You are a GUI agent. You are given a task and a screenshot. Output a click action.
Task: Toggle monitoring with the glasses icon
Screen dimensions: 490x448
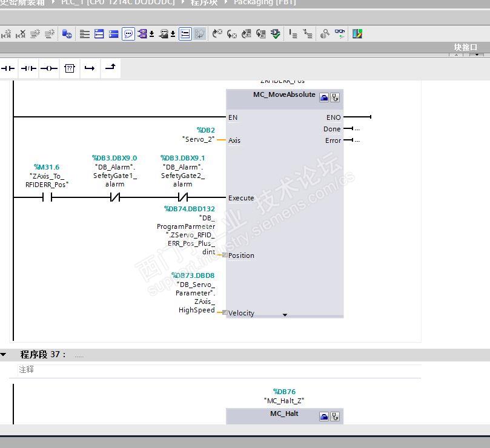point(340,33)
